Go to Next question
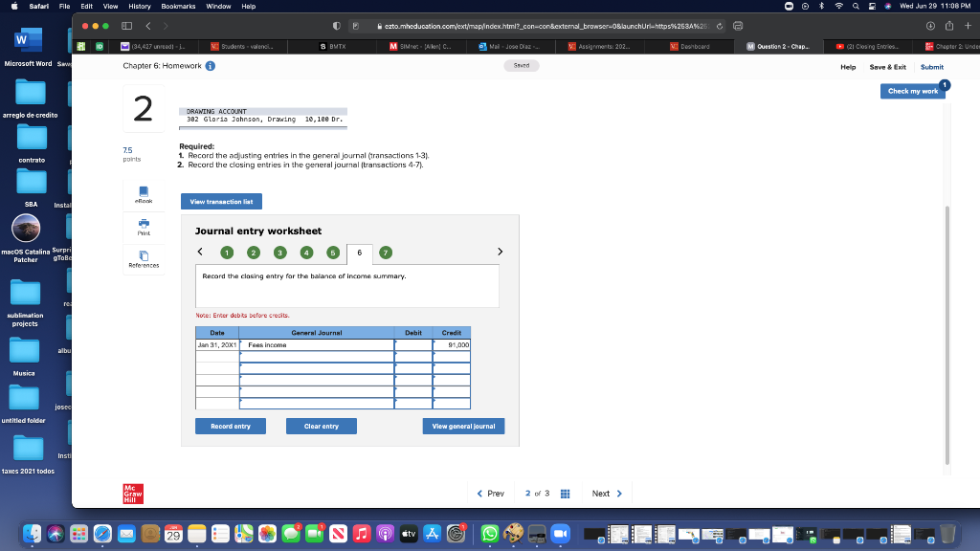980x551 pixels. click(x=607, y=494)
